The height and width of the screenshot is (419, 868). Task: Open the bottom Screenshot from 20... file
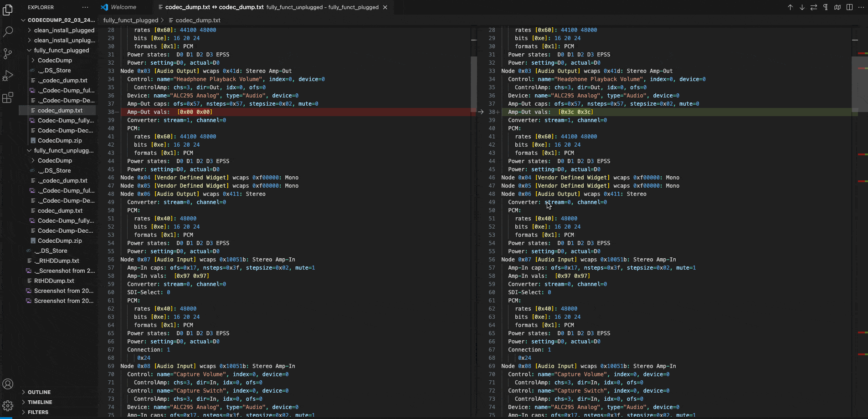pos(58,301)
